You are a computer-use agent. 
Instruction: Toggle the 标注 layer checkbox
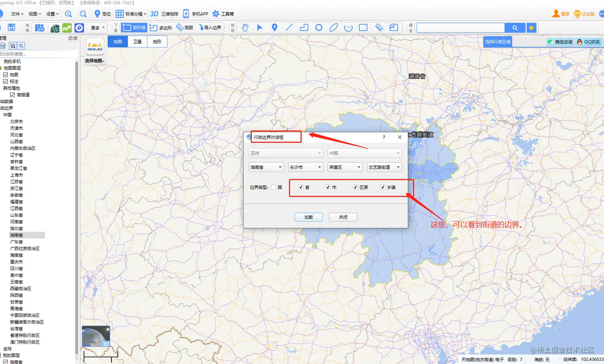(6, 82)
